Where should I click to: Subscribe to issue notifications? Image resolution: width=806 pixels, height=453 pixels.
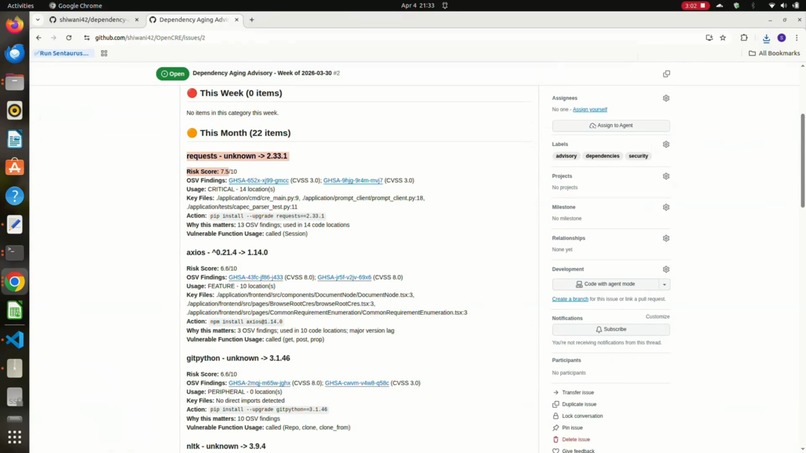pos(611,329)
